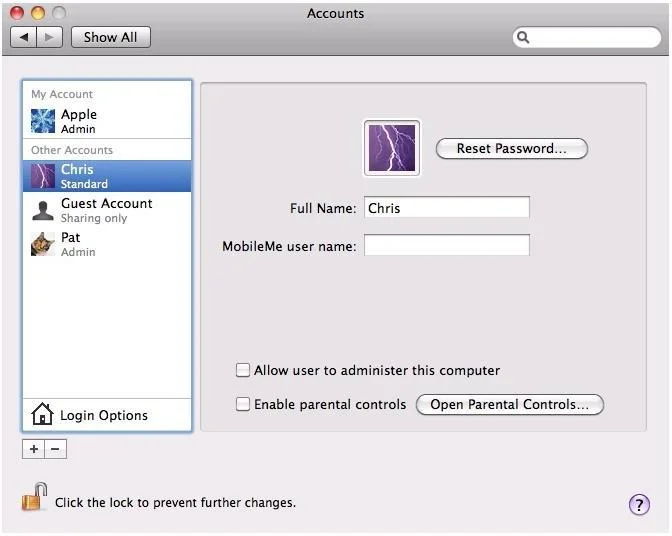Click Reset Password button

pyautogui.click(x=512, y=149)
